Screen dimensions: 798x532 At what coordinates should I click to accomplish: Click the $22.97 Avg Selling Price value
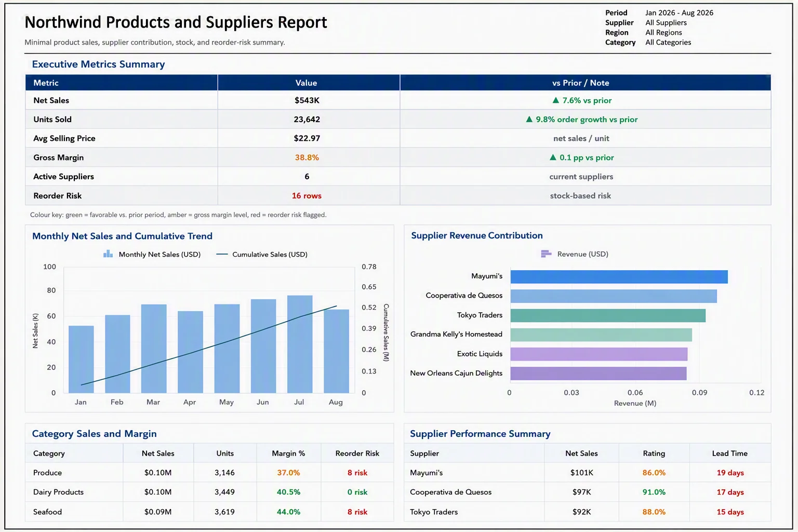(x=307, y=138)
